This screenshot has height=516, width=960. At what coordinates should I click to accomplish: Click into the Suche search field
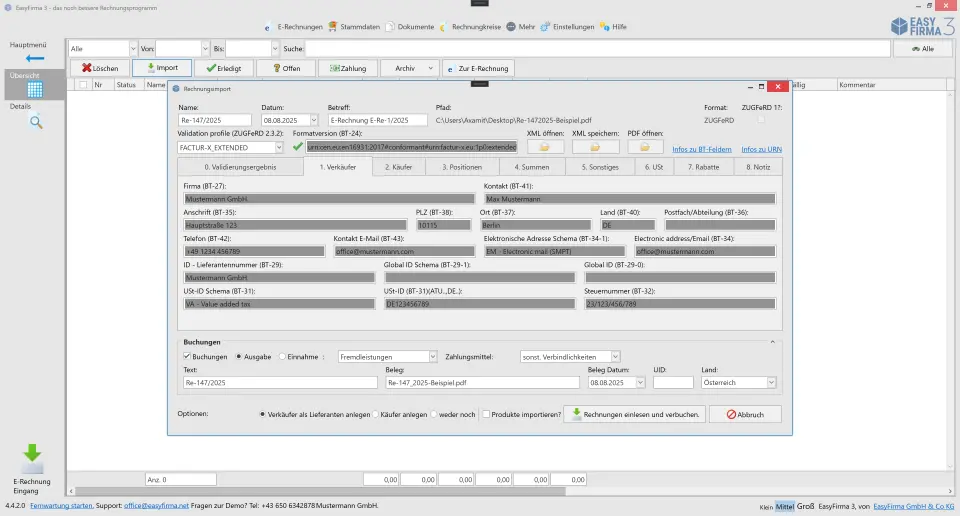[598, 48]
